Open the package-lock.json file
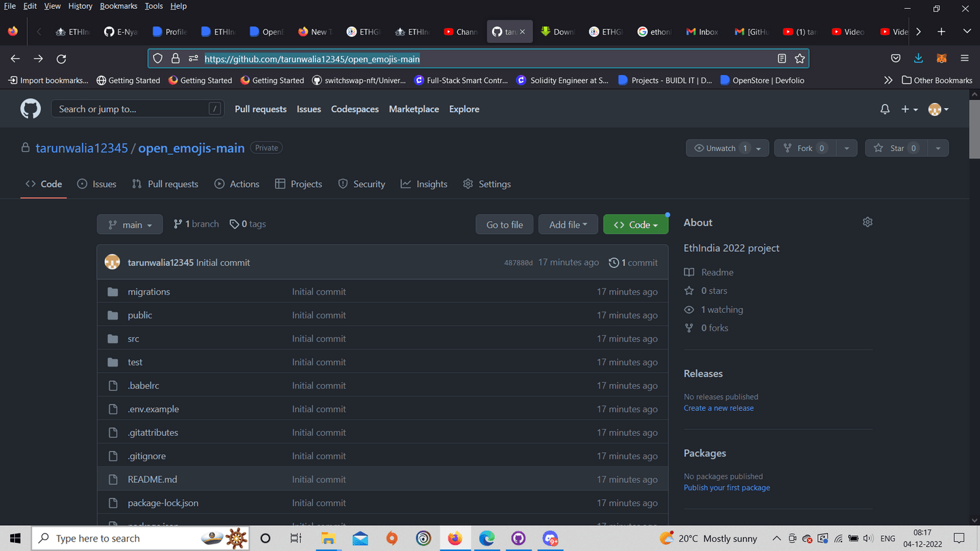This screenshot has height=551, width=980. click(x=163, y=503)
